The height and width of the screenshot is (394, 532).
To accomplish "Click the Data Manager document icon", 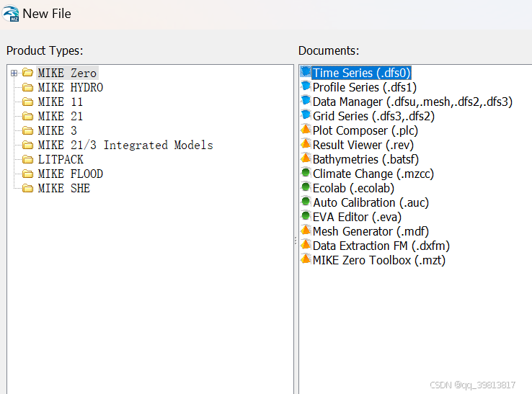I will pos(306,101).
